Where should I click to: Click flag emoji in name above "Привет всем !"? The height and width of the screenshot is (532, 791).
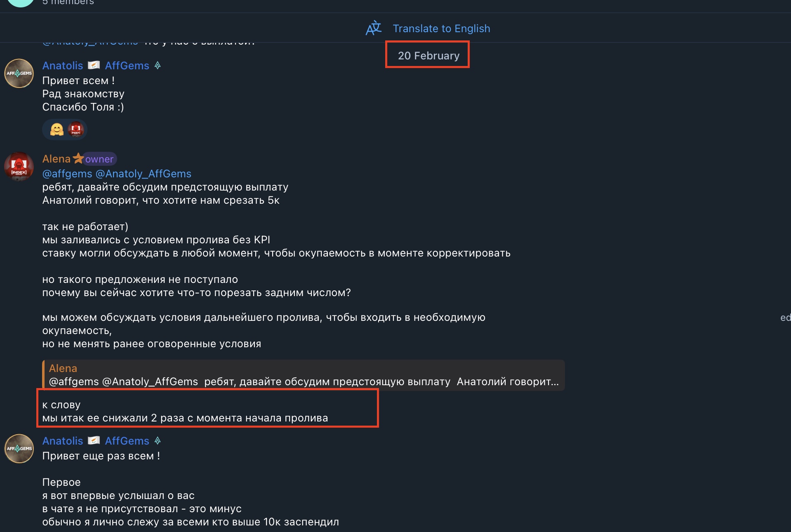coord(94,66)
